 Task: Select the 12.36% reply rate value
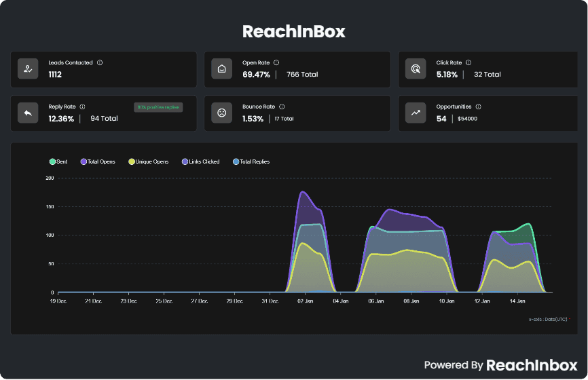point(61,119)
